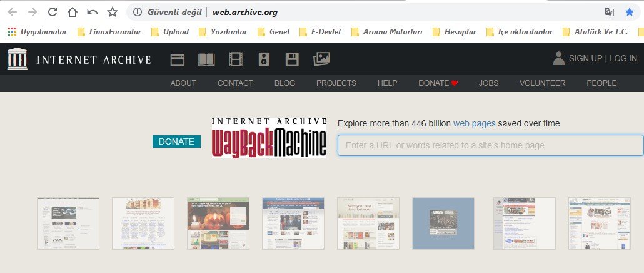Follow the 'web pages' hyperlink
644x273 pixels.
click(x=475, y=123)
